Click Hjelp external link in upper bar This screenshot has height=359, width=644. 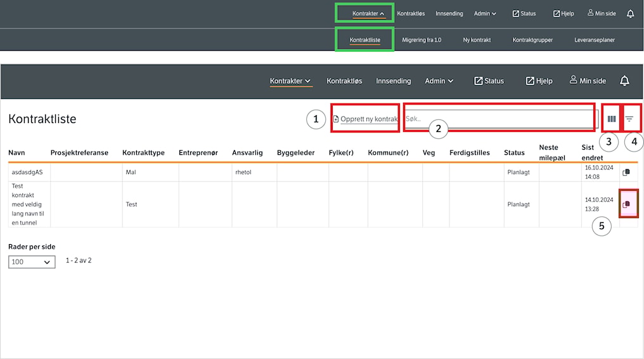coord(563,13)
